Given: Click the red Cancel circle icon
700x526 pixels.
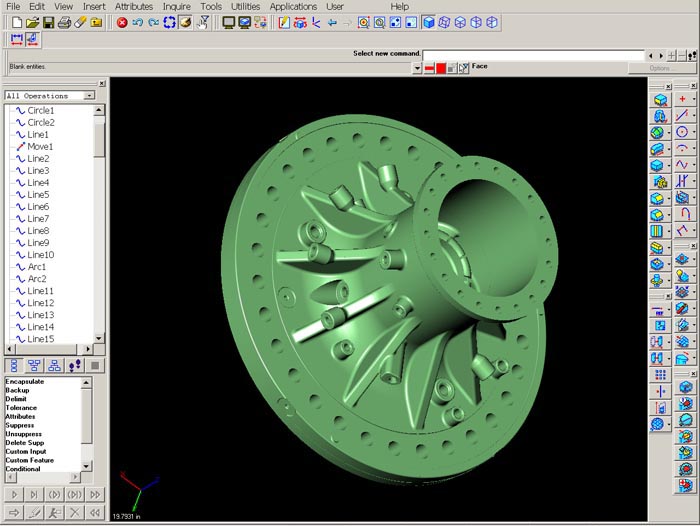Looking at the screenshot, I should pyautogui.click(x=122, y=22).
